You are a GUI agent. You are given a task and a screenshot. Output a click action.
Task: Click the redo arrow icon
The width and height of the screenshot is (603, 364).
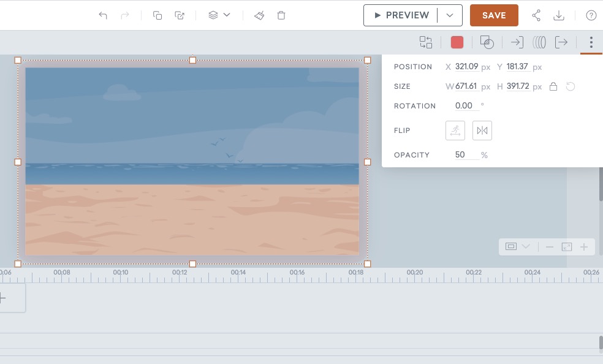[x=125, y=15]
